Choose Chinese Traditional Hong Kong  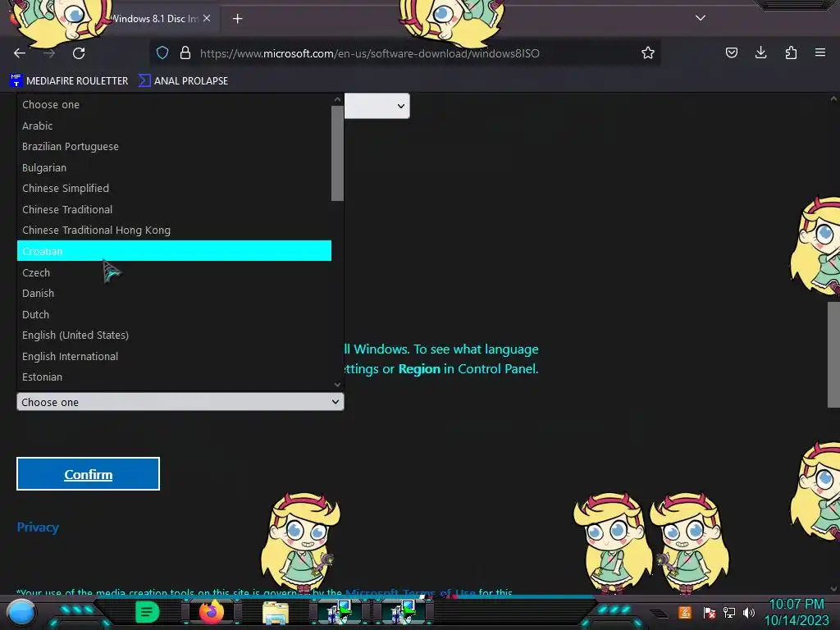(x=174, y=230)
